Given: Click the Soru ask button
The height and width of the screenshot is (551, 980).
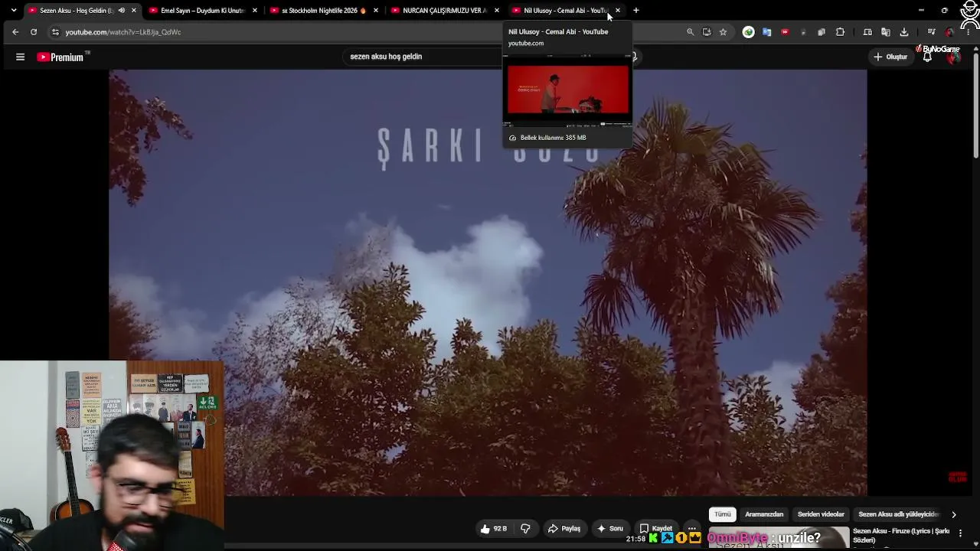Looking at the screenshot, I should [x=610, y=529].
